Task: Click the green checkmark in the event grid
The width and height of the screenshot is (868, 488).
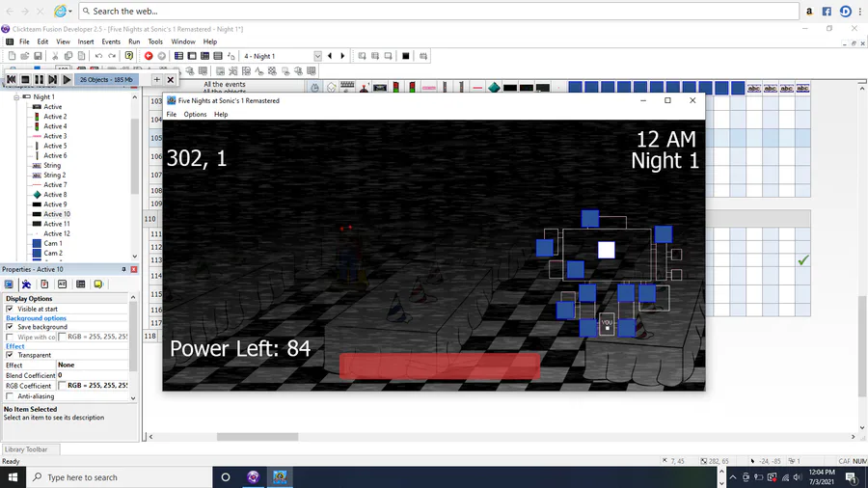Action: 803,260
